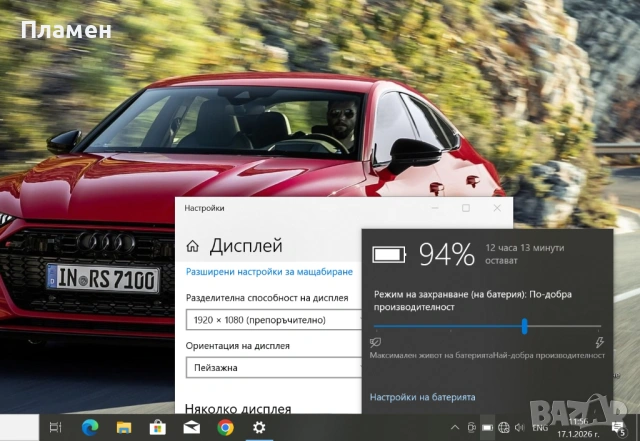Click the best performance lightning icon
640x441 pixels.
(x=600, y=342)
